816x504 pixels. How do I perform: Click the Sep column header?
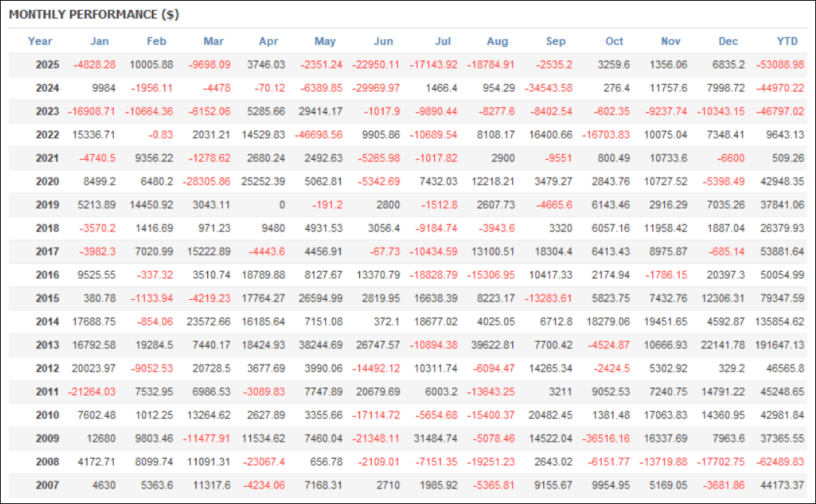pyautogui.click(x=556, y=41)
